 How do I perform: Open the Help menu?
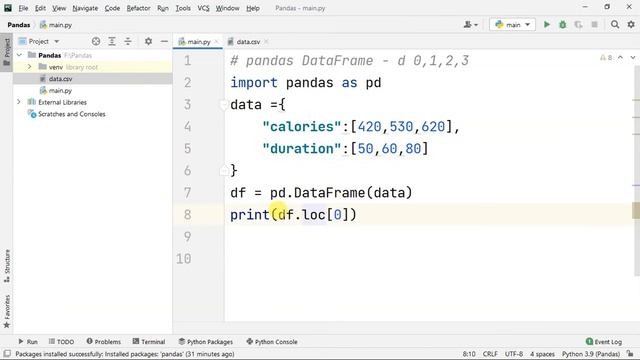point(253,8)
